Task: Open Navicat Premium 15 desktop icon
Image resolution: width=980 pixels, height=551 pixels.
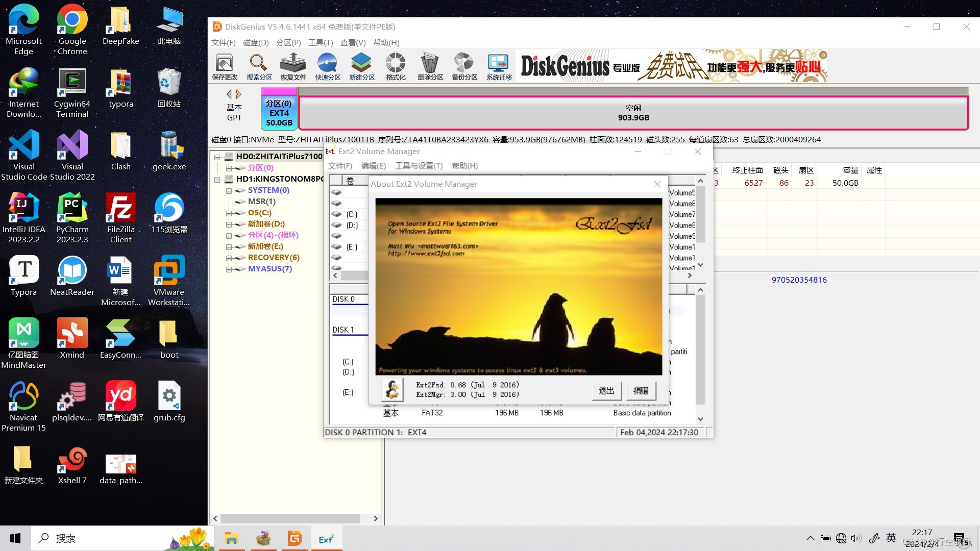Action: point(23,407)
